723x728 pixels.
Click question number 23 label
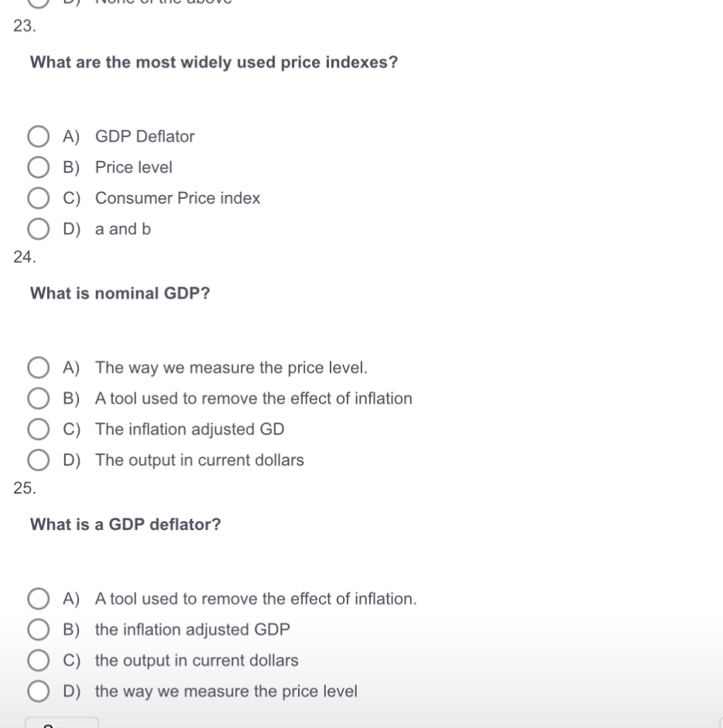[x=23, y=26]
